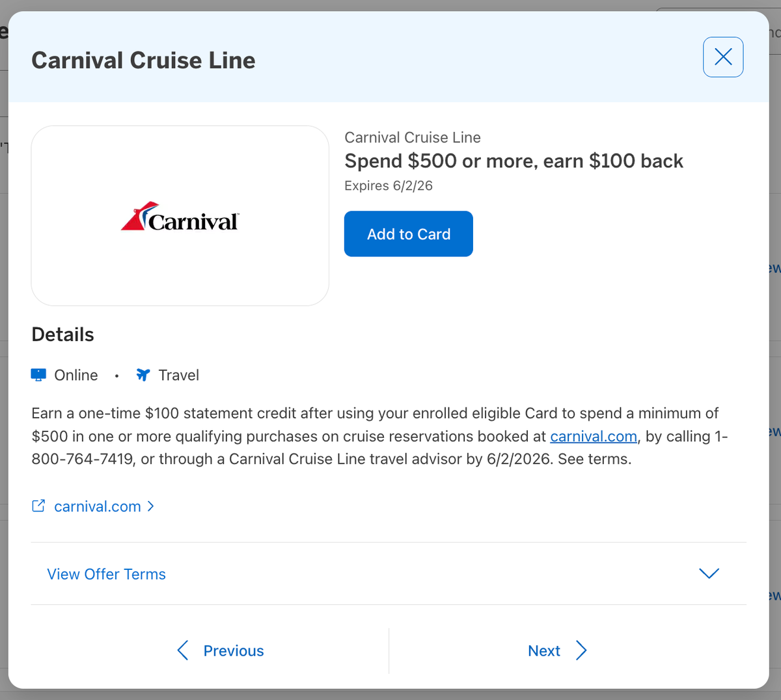The height and width of the screenshot is (700, 781).
Task: Click the Add to Card button
Action: pyautogui.click(x=408, y=234)
